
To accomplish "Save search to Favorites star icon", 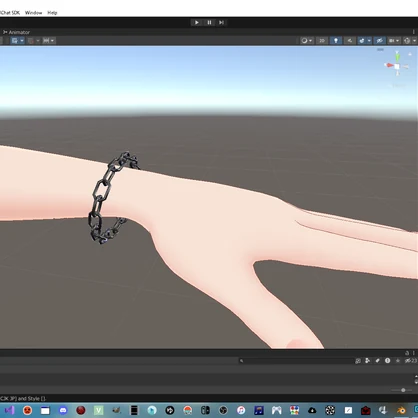I will click(x=398, y=361).
